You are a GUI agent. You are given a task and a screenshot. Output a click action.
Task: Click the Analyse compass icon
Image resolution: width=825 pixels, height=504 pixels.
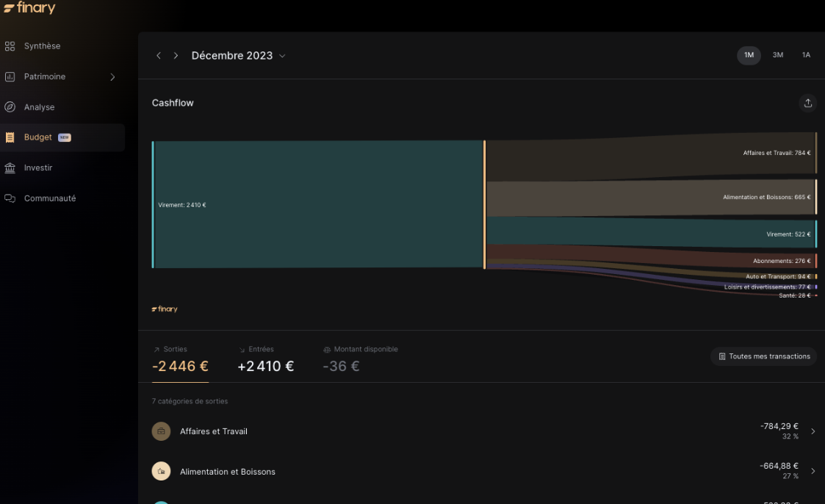click(x=10, y=107)
